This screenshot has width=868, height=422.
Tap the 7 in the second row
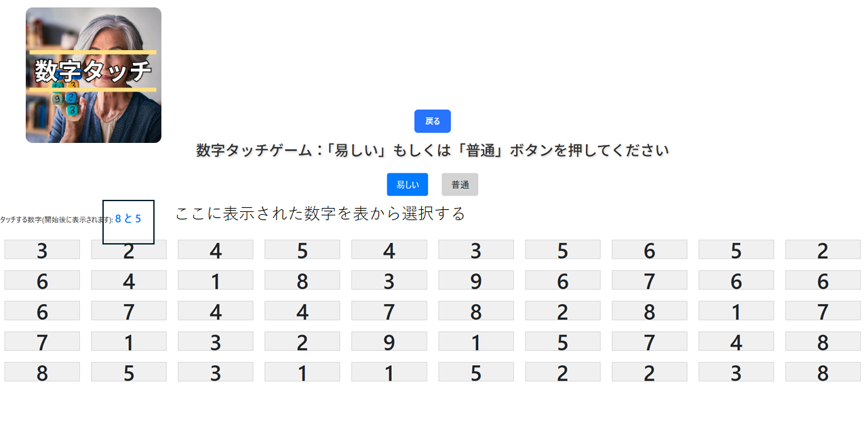click(649, 280)
